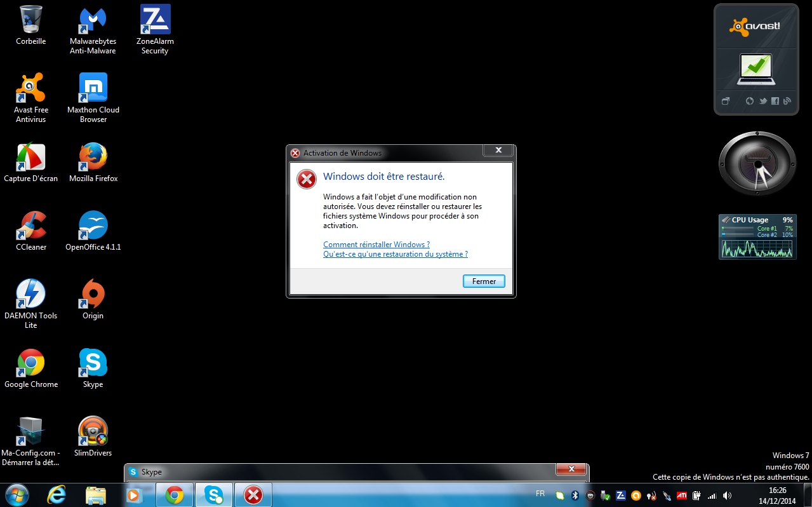Select the Avast Free Antivirus desktop shortcut
This screenshot has width=812, height=507.
point(30,98)
